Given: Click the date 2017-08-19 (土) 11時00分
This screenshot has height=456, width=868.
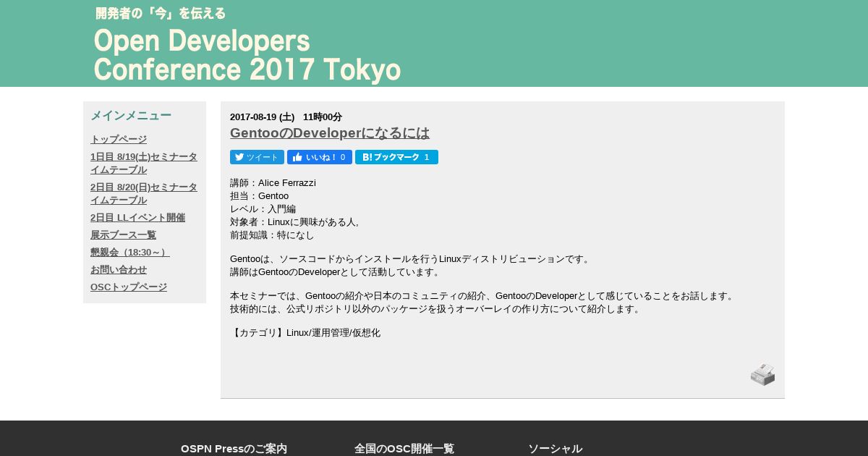Looking at the screenshot, I should point(286,117).
